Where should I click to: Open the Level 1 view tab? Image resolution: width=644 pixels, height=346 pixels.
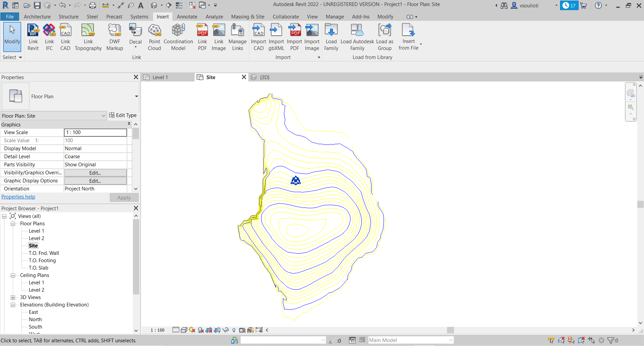[160, 77]
